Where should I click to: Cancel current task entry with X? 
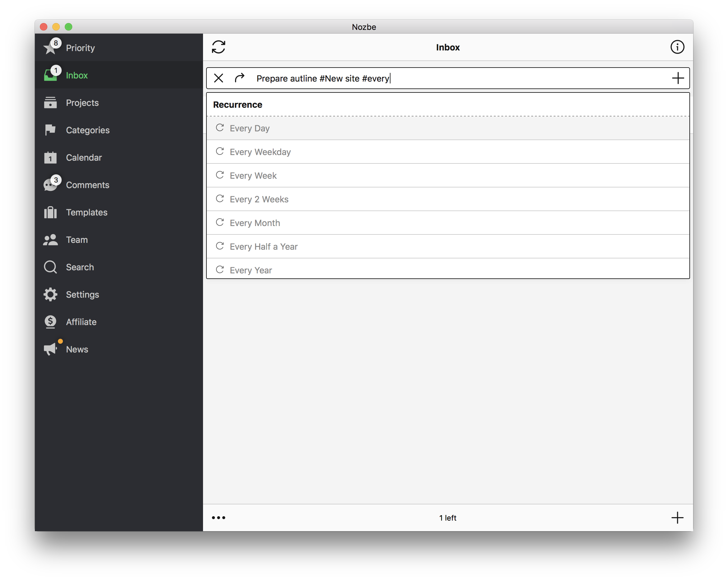[x=218, y=78]
